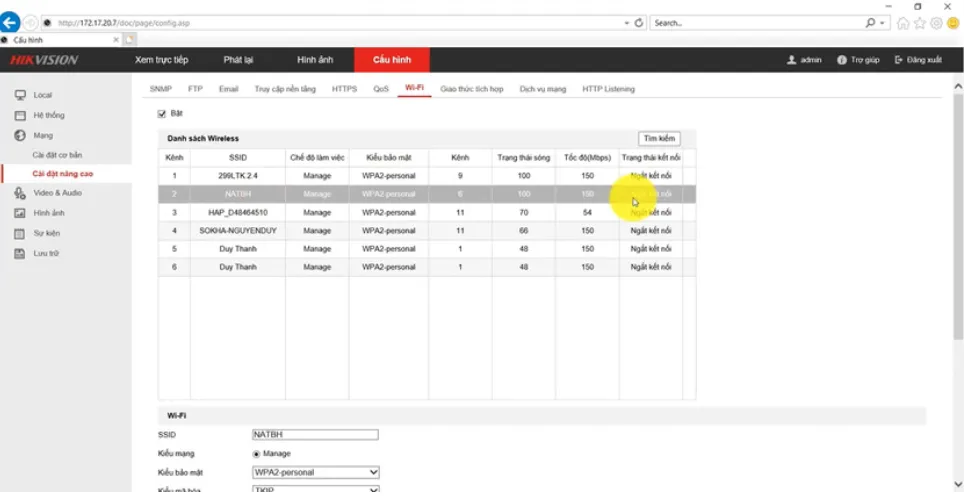This screenshot has width=964, height=496.
Task: Open Cài đặt cơ bản submenu
Action: (x=57, y=155)
